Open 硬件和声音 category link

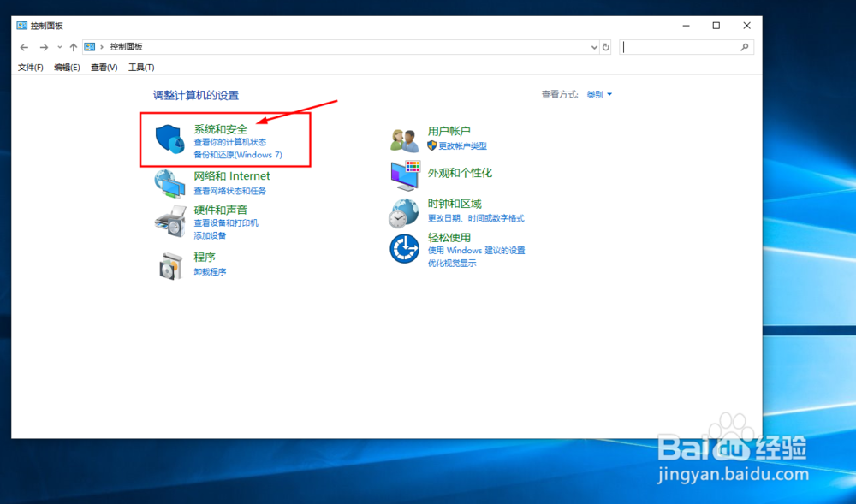click(221, 210)
